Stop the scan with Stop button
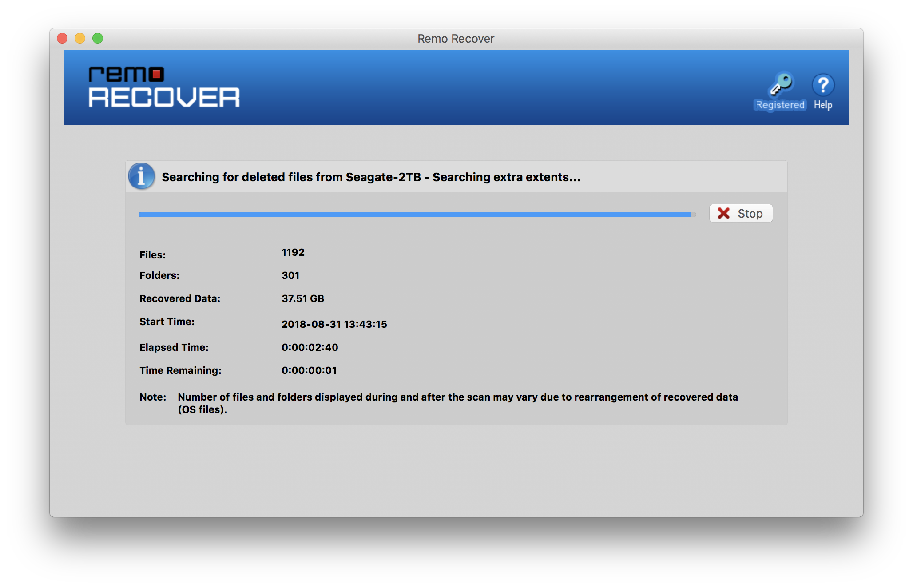Image resolution: width=913 pixels, height=588 pixels. pyautogui.click(x=741, y=214)
